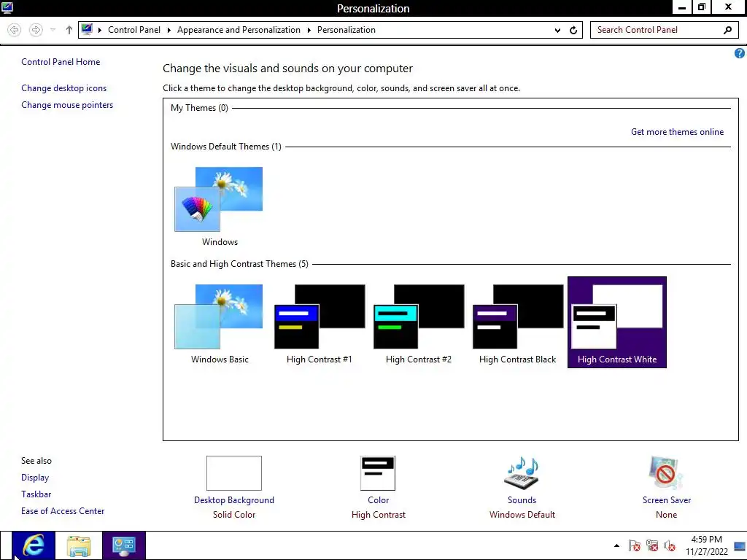Launch Internet Explorer from the taskbar

pyautogui.click(x=34, y=545)
